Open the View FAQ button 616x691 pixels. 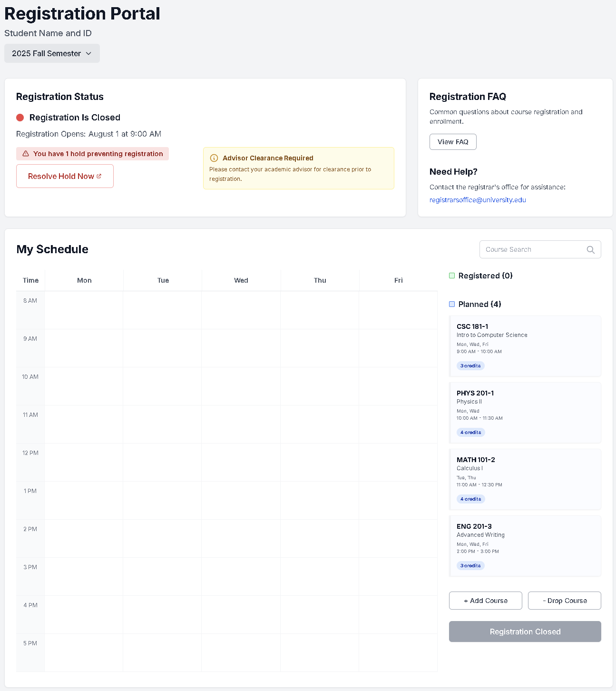point(453,142)
